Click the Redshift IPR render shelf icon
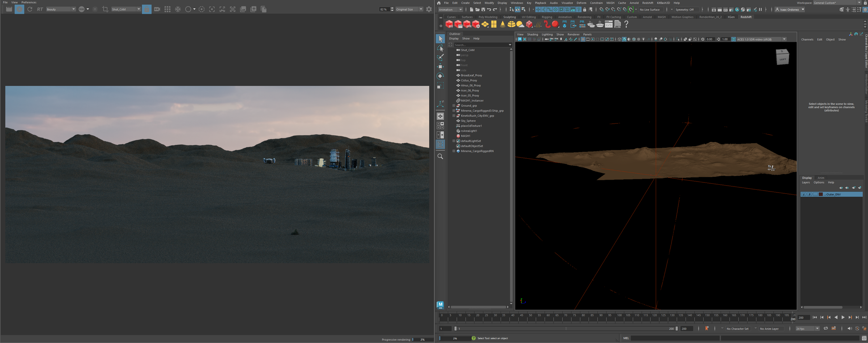The width and height of the screenshot is (868, 343). 467,24
